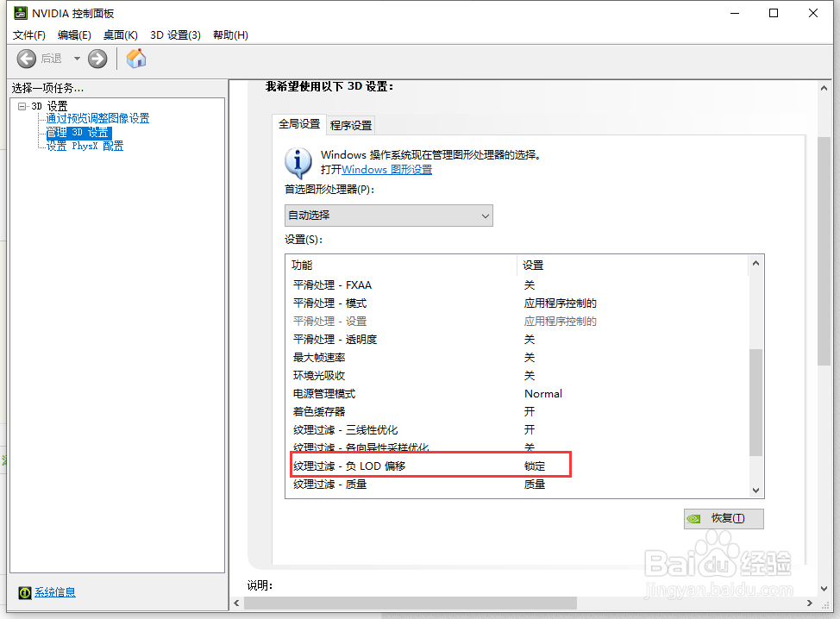Minimize the NVIDIA 控制面板 window
The width and height of the screenshot is (840, 619).
[x=735, y=13]
